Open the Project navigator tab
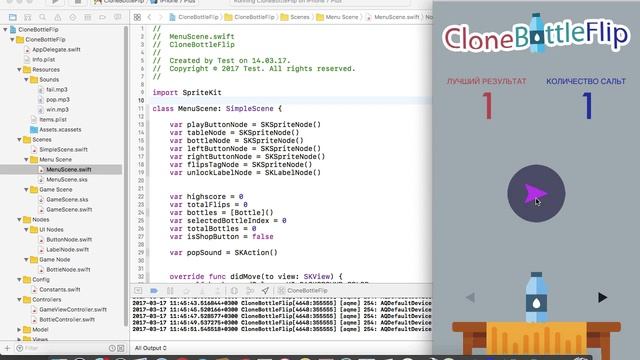This screenshot has width=640, height=360. [x=13, y=17]
